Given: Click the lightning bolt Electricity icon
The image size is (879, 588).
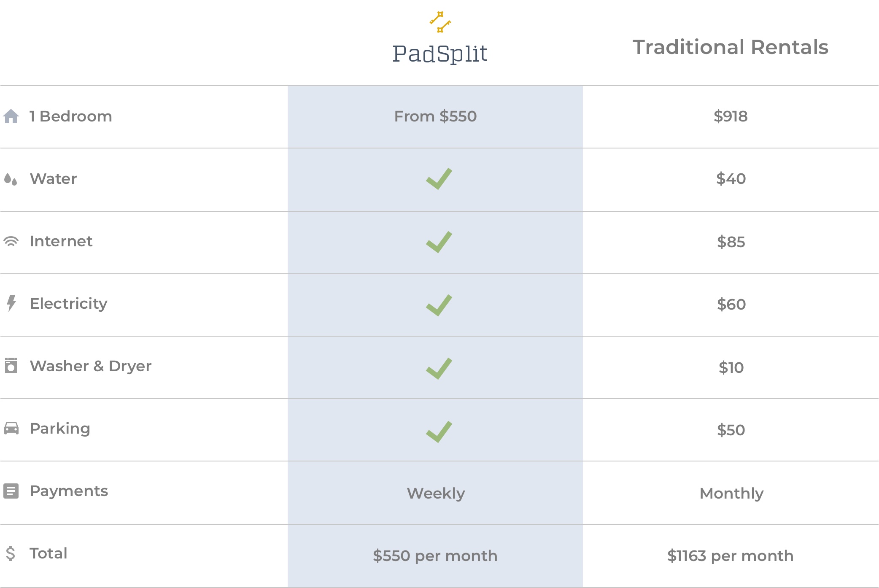Looking at the screenshot, I should (11, 303).
